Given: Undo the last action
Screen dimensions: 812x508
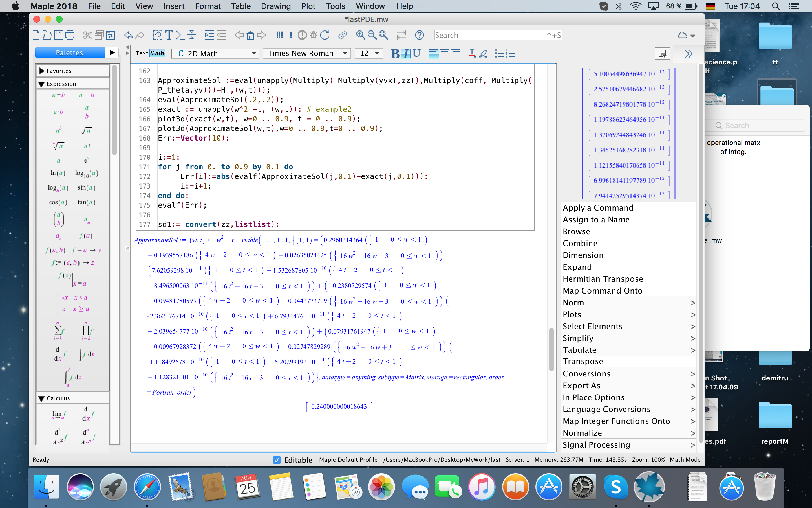Looking at the screenshot, I should [x=129, y=35].
